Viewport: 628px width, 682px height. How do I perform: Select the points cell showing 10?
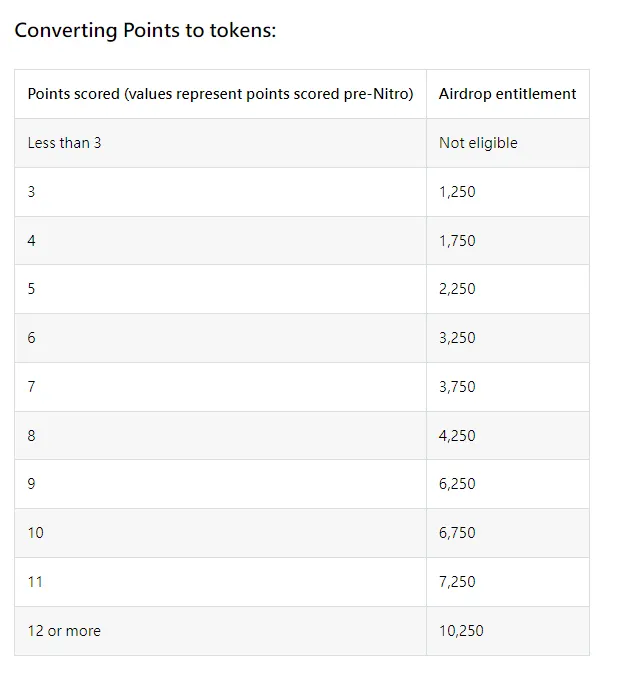tap(35, 533)
